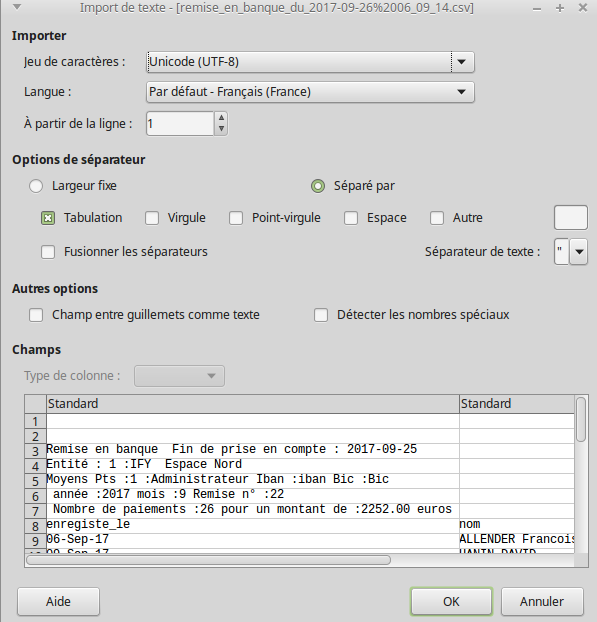Select the first Standard column header
The height and width of the screenshot is (622, 597).
point(253,404)
